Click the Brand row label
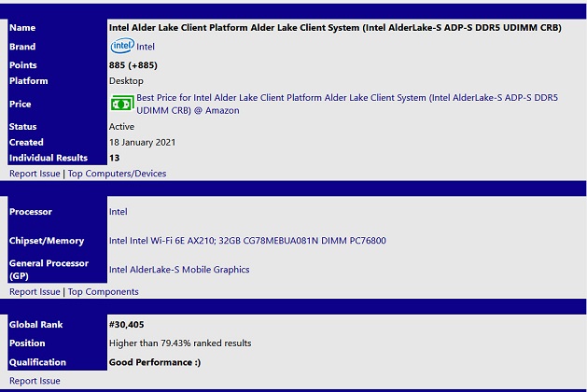Screen dimensions: 587x392 [x=22, y=47]
